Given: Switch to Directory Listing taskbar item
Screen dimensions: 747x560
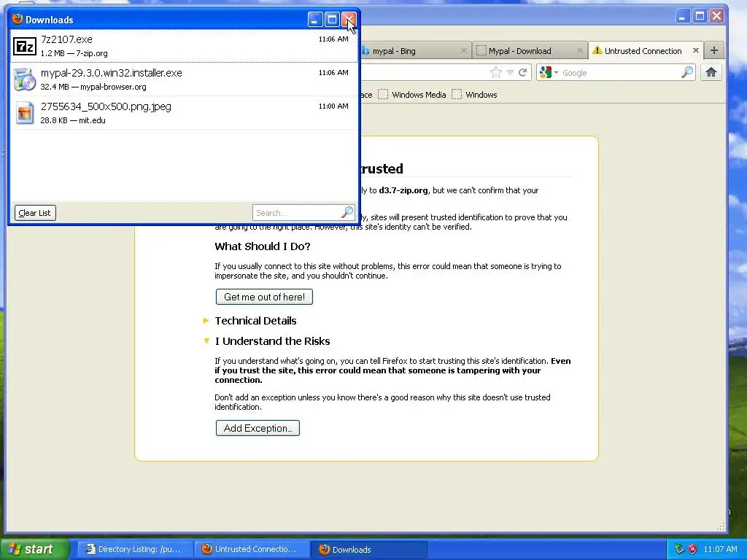Looking at the screenshot, I should pyautogui.click(x=135, y=549).
